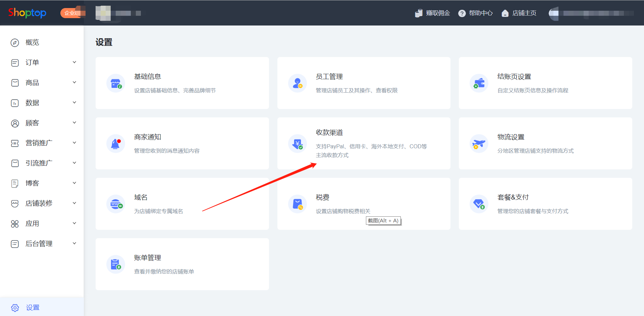
Task: Expand the 营销推广 menu arrow
Action: click(74, 143)
